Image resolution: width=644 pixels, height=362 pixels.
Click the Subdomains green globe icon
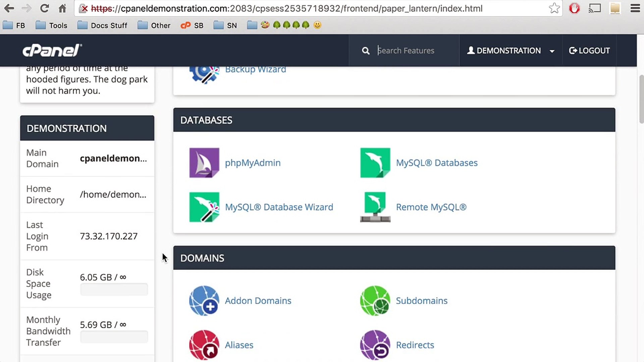point(375,301)
